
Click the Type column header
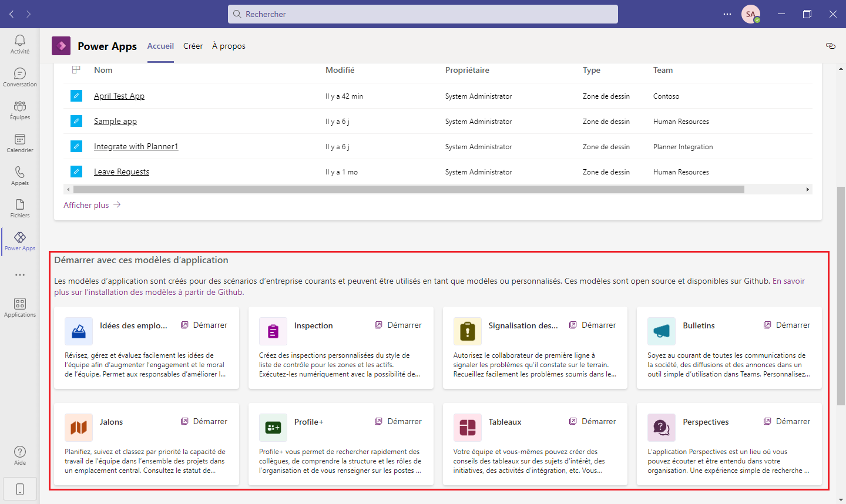click(x=592, y=70)
